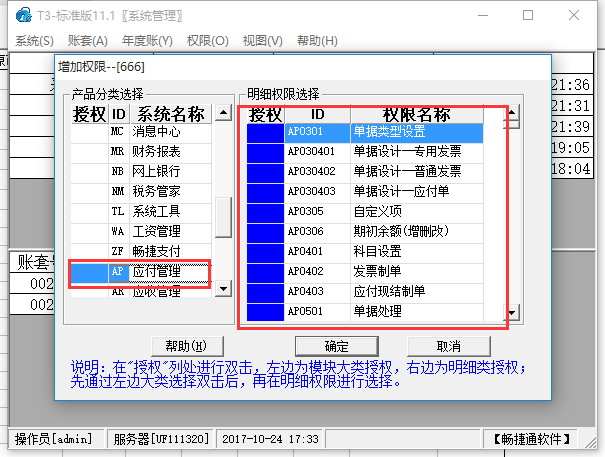Select the 消息中心 row
The image size is (605, 457).
[x=141, y=132]
